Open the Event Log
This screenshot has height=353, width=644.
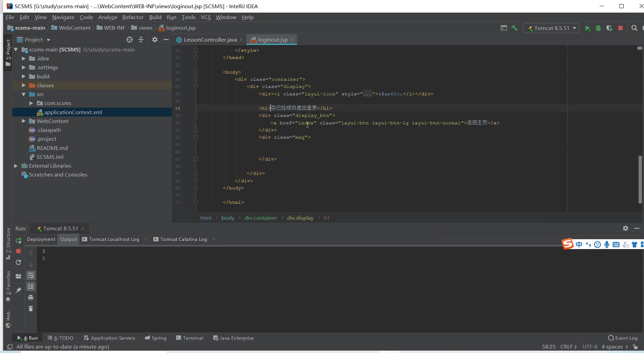623,338
